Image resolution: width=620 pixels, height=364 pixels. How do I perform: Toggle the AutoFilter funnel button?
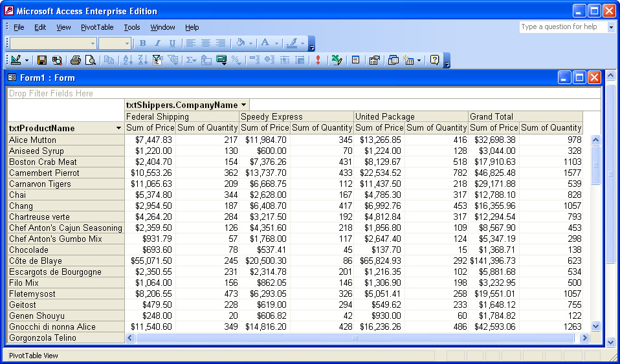157,60
